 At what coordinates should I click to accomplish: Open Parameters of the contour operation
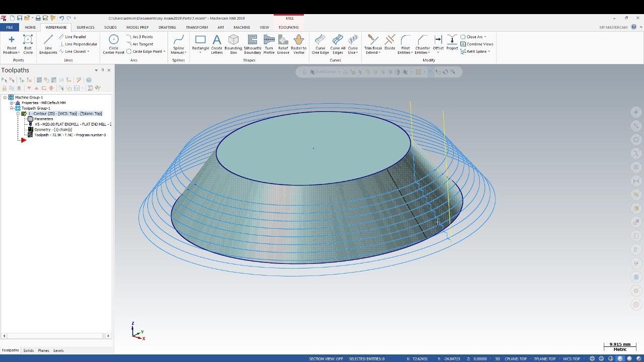pyautogui.click(x=43, y=119)
